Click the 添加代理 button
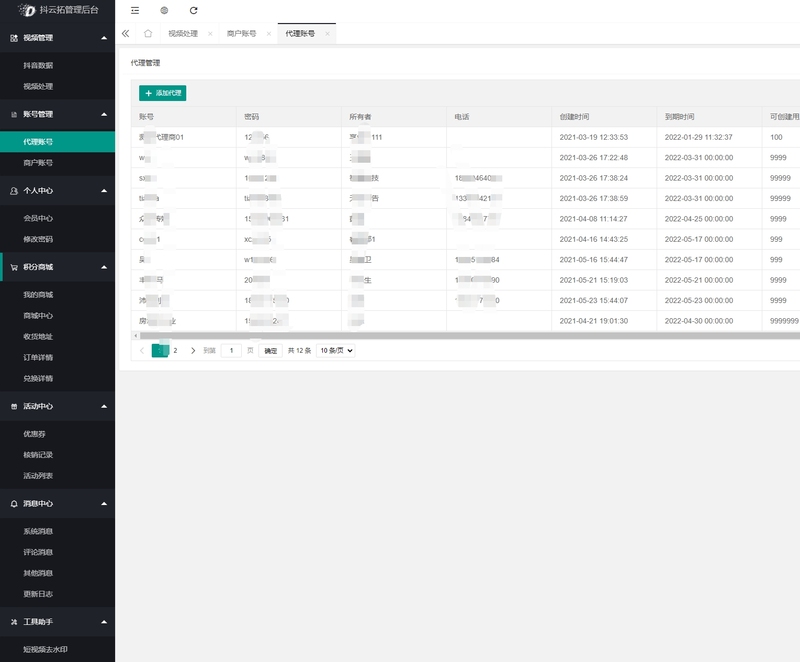 coord(162,93)
